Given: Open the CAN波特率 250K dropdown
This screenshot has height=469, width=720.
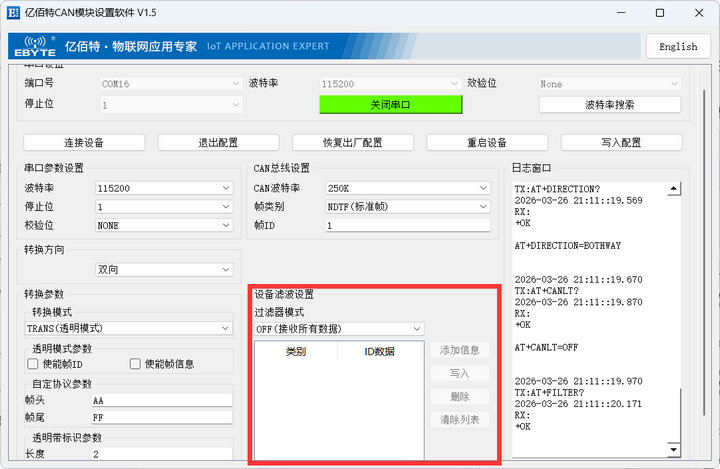Looking at the screenshot, I should pos(408,188).
